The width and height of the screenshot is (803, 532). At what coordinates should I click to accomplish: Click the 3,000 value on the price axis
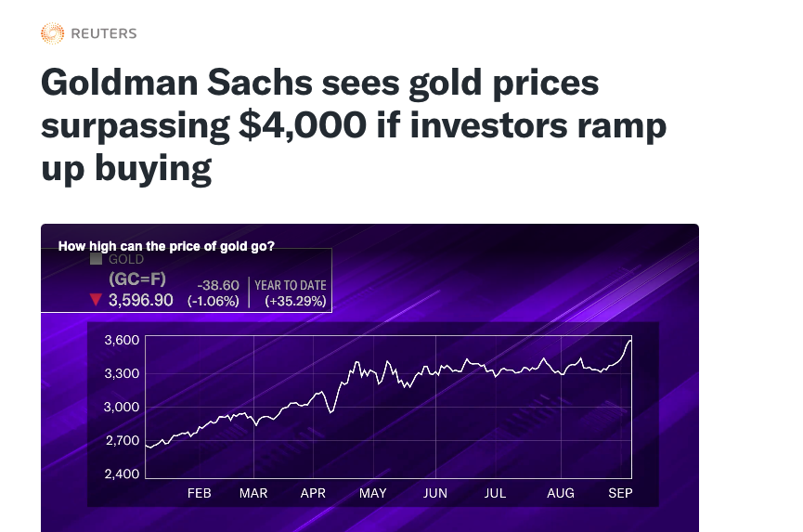121,408
